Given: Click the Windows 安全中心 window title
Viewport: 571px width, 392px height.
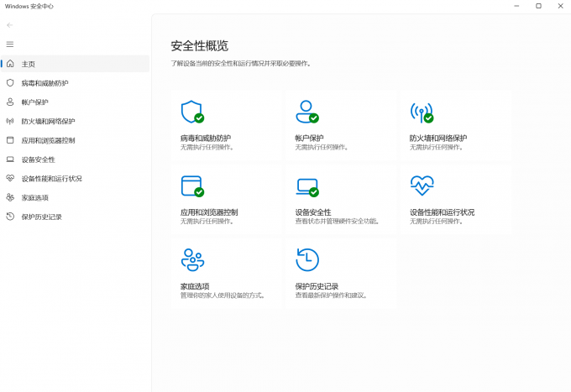Looking at the screenshot, I should [x=29, y=6].
